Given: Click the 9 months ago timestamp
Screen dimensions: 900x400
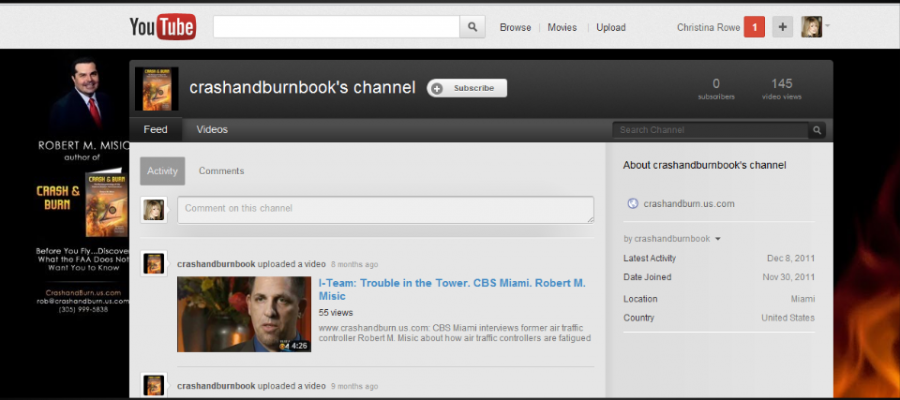Looking at the screenshot, I should [x=355, y=386].
